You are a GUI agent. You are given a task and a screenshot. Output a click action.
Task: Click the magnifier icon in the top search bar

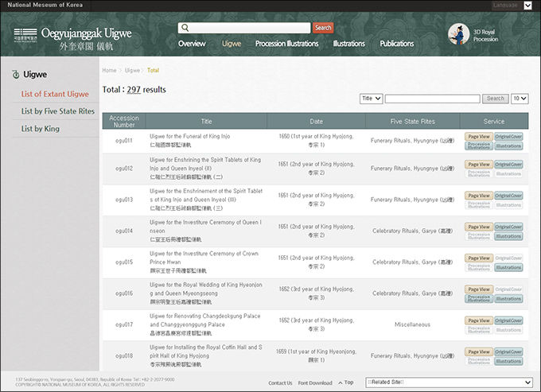185,28
